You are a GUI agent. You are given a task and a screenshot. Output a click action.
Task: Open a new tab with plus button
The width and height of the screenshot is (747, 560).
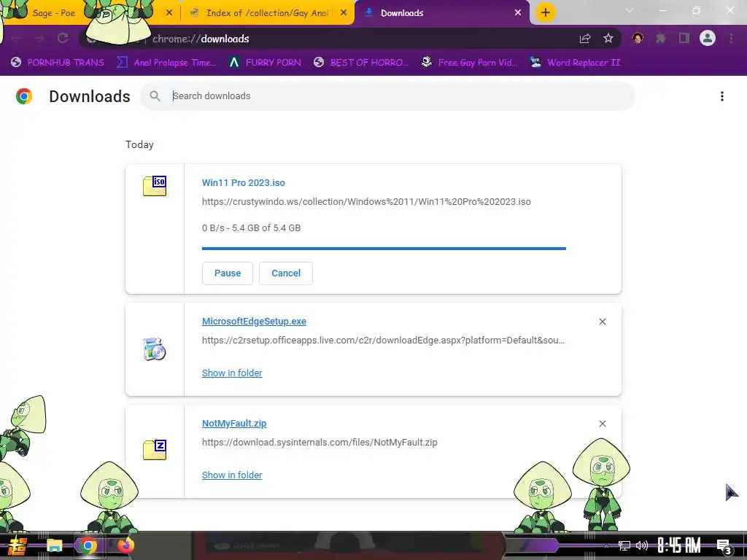pos(546,12)
